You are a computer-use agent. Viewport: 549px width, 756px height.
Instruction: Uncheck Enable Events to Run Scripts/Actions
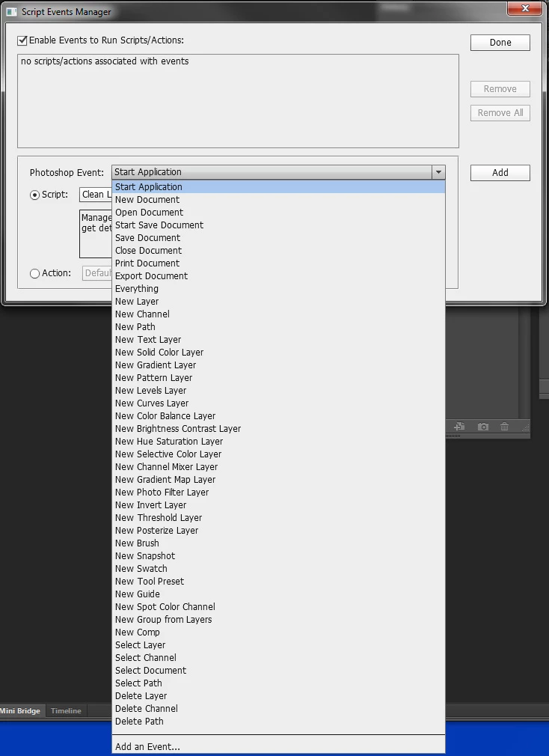tap(22, 40)
